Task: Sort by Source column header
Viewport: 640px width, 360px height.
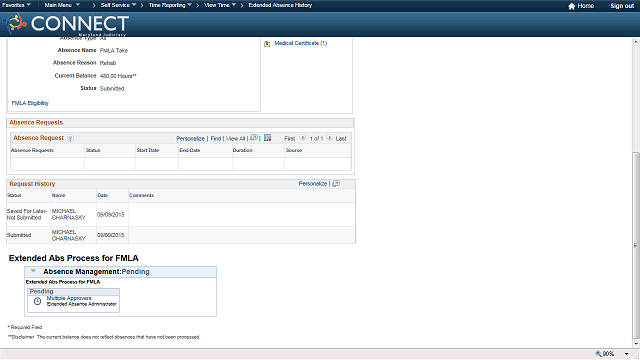Action: pyautogui.click(x=294, y=150)
